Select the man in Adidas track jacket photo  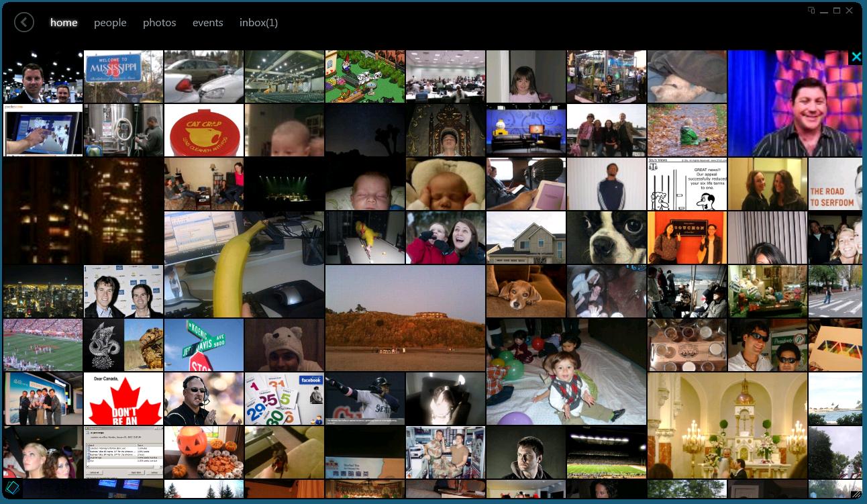tap(607, 184)
